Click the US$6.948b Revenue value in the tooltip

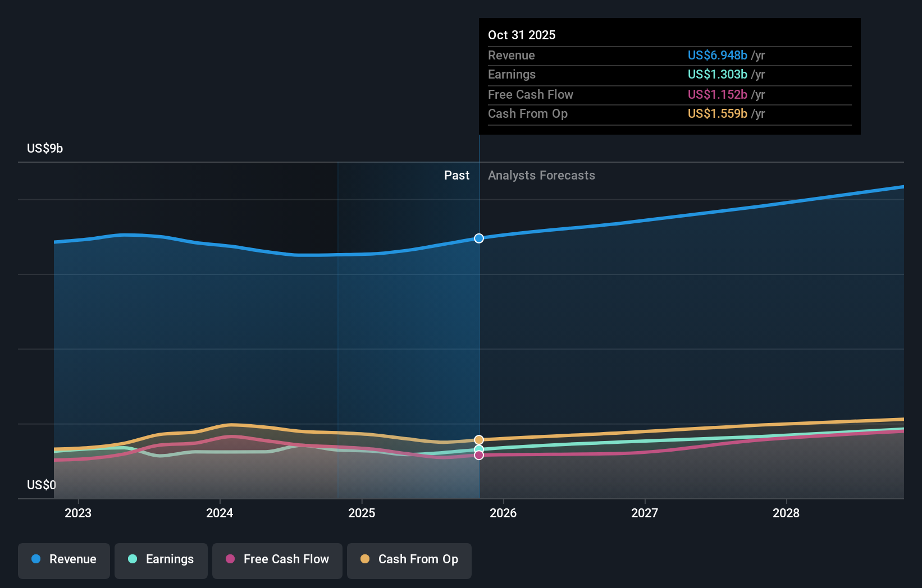(x=716, y=55)
